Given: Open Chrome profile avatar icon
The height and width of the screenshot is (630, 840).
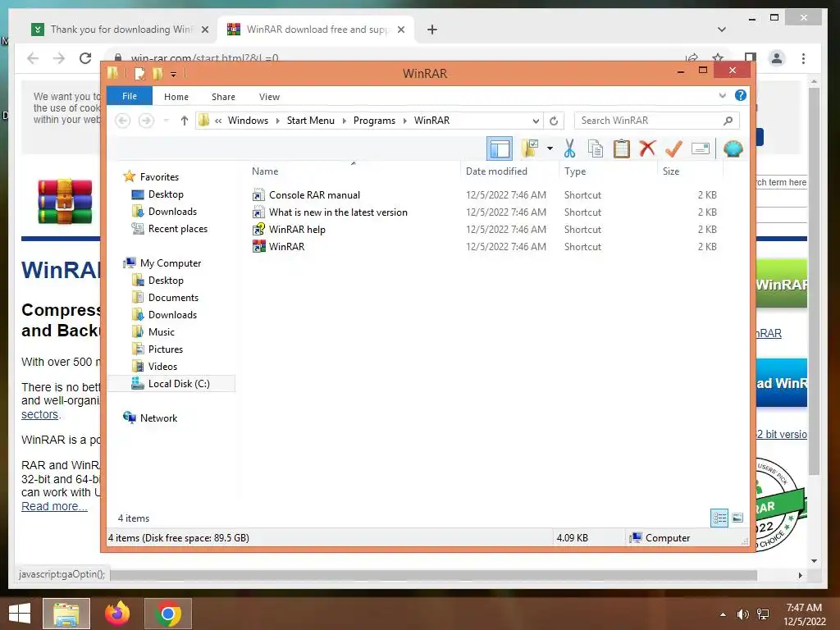Looking at the screenshot, I should coord(777,58).
